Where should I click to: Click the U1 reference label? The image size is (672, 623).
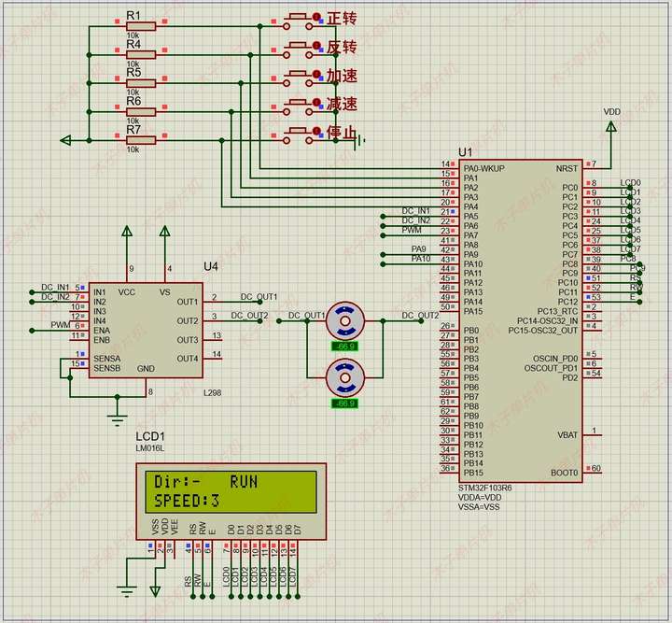[x=466, y=152]
